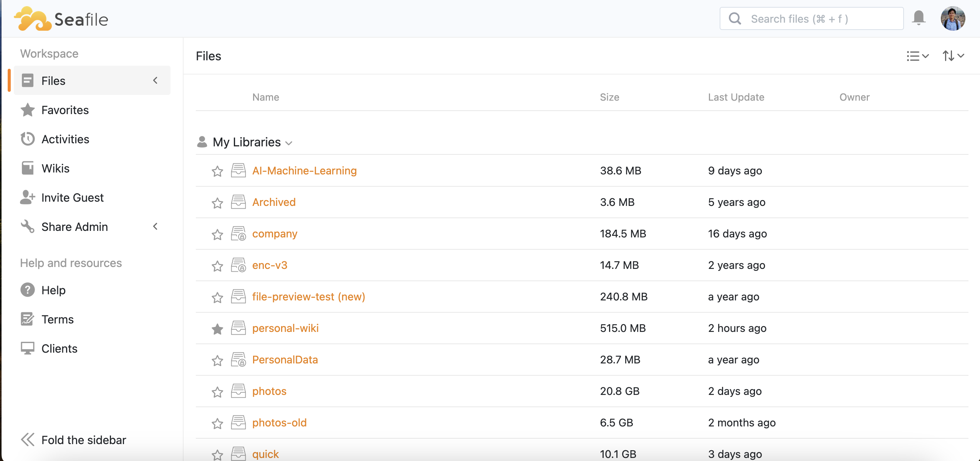980x461 pixels.
Task: Click the photos library icon
Action: point(238,391)
